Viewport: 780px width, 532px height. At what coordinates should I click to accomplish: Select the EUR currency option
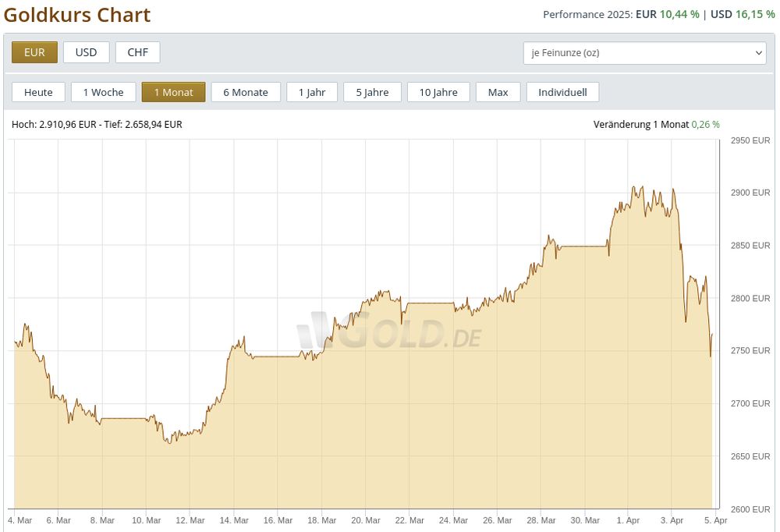click(34, 51)
